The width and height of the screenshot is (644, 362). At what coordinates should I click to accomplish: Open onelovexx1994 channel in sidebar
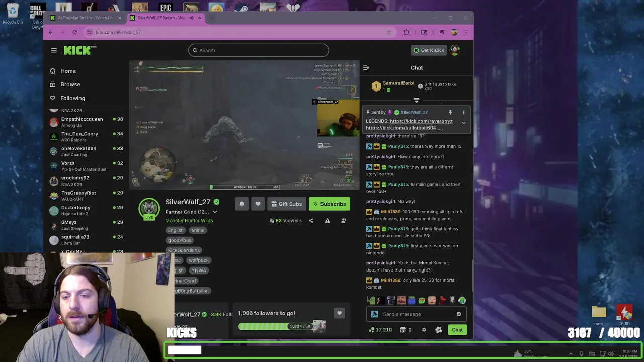(86, 151)
